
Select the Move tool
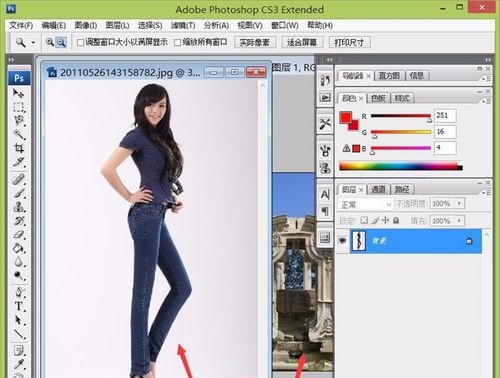click(18, 93)
